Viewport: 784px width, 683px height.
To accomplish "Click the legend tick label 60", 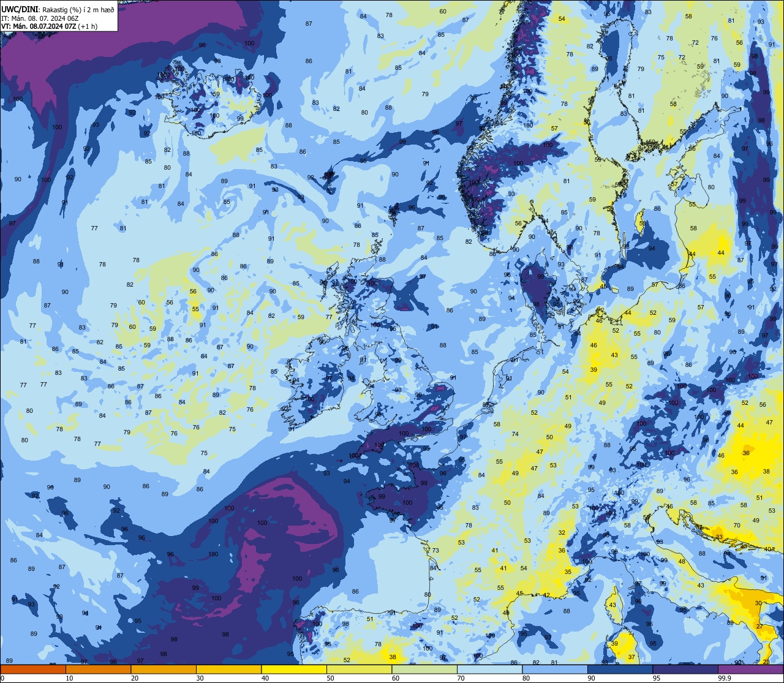I will coord(396,678).
